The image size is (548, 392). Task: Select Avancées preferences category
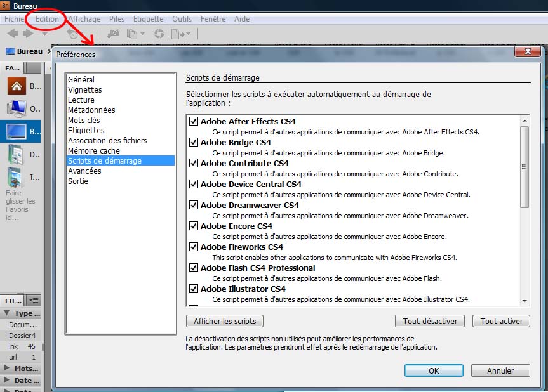[84, 171]
